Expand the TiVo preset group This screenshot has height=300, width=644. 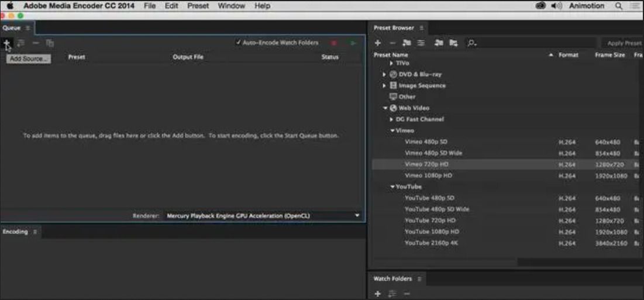pos(392,63)
